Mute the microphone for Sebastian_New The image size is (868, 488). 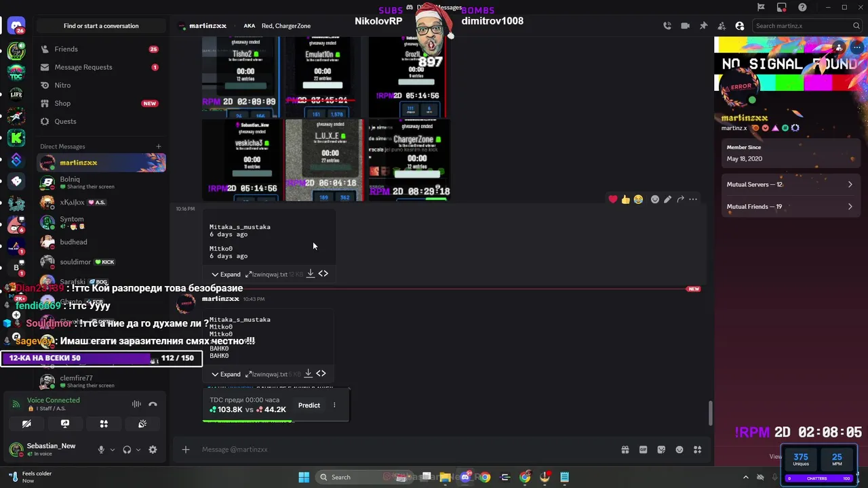[101, 449]
